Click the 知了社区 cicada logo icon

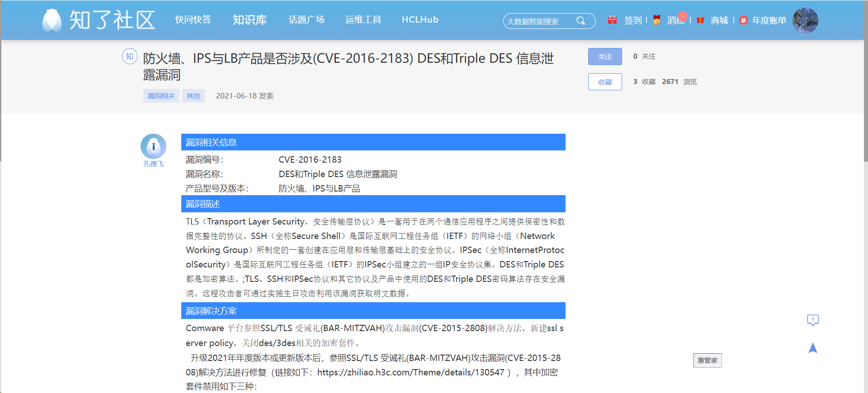pyautogui.click(x=52, y=20)
